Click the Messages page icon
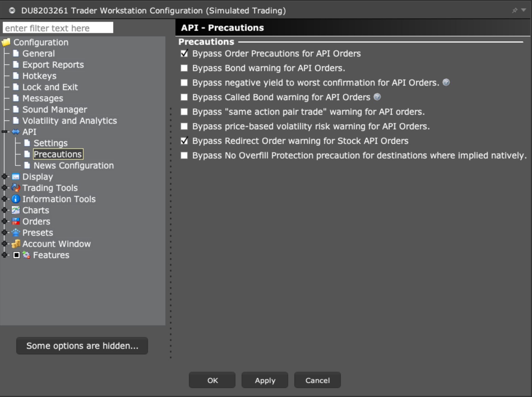532x397 pixels. [16, 98]
